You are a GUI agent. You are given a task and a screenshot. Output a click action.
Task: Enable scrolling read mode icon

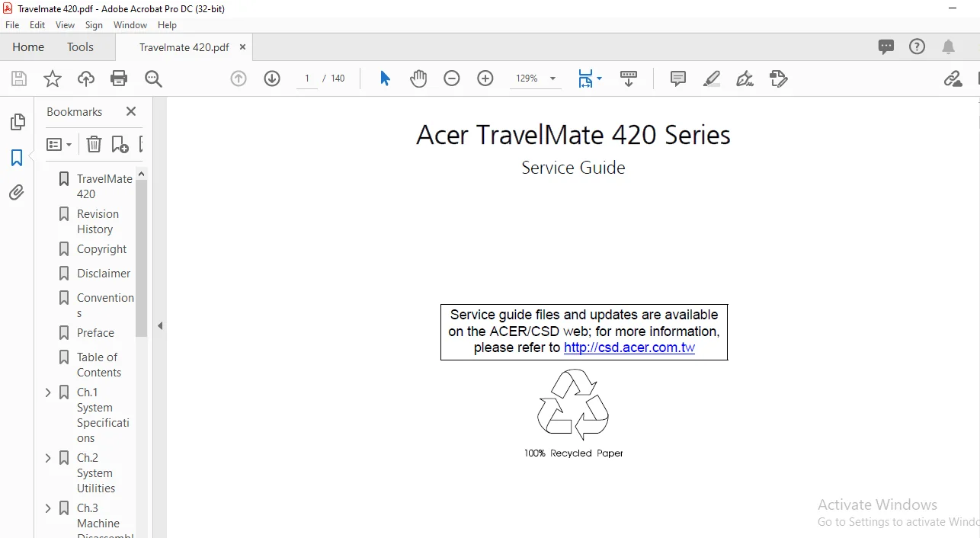pyautogui.click(x=629, y=78)
